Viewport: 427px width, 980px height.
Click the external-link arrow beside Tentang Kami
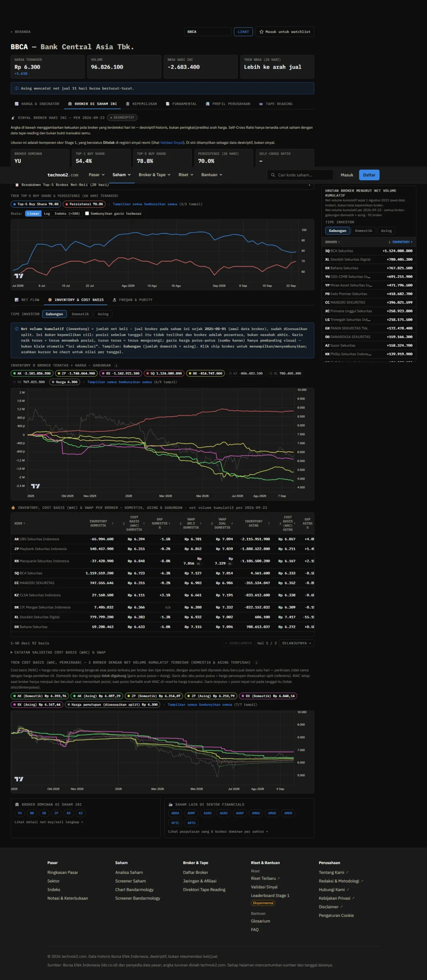pyautogui.click(x=347, y=872)
